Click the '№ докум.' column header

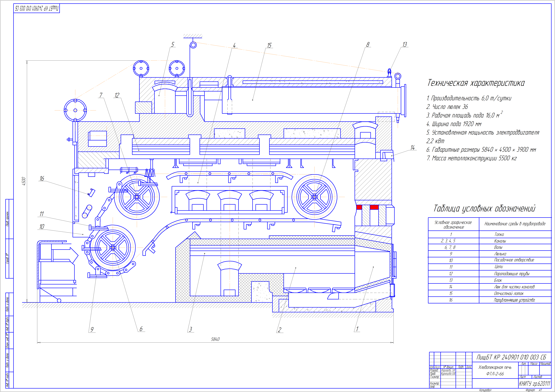point(448,367)
